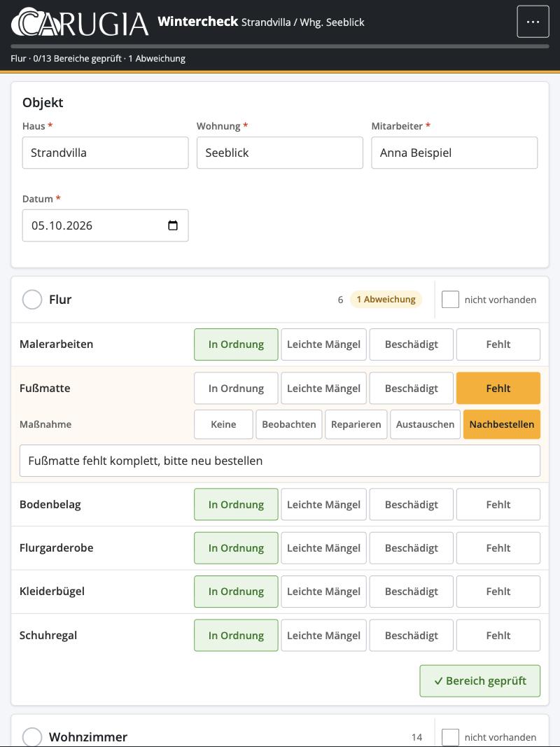The height and width of the screenshot is (747, 560).
Task: Mark the Wohnzimmer section circle as checked
Action: pyautogui.click(x=32, y=736)
